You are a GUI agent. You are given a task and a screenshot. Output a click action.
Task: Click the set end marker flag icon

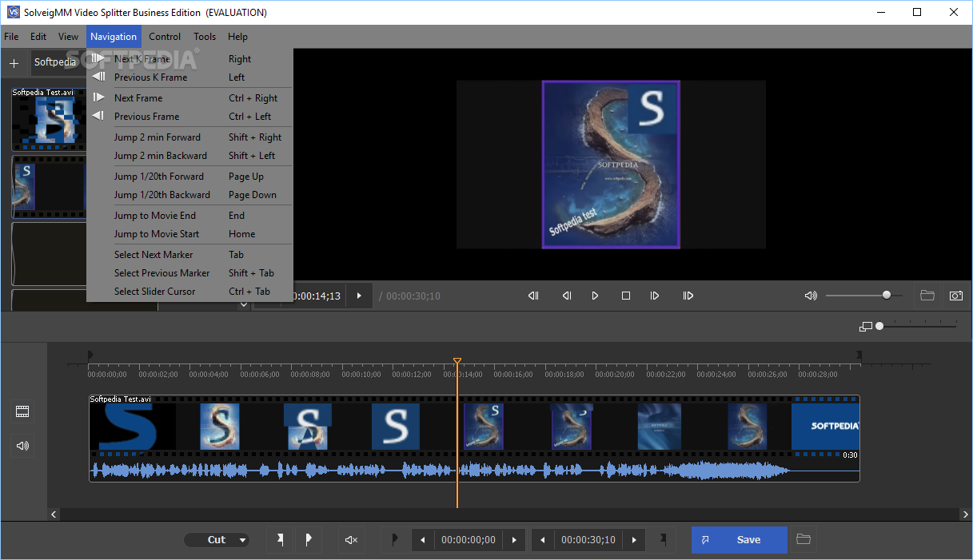(x=663, y=540)
